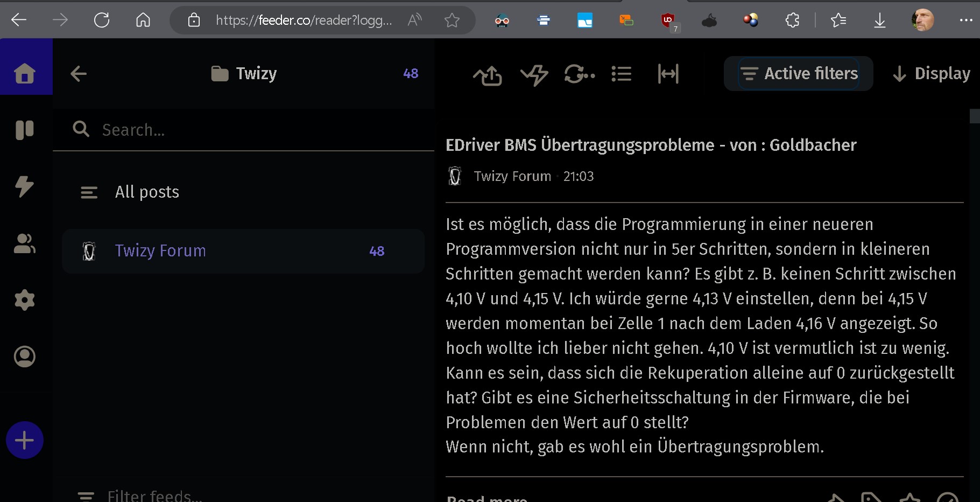Open the Display dropdown

coord(932,74)
